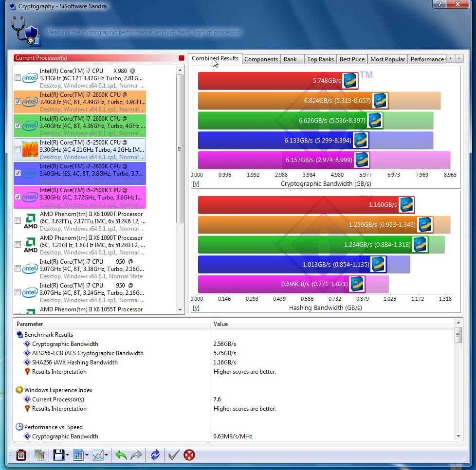This screenshot has width=476, height=470.
Task: Click the Benchmark Results group icon
Action: point(20,334)
